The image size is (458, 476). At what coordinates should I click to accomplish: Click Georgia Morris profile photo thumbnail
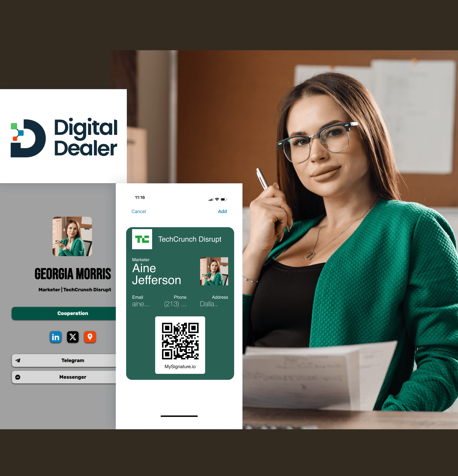(73, 238)
